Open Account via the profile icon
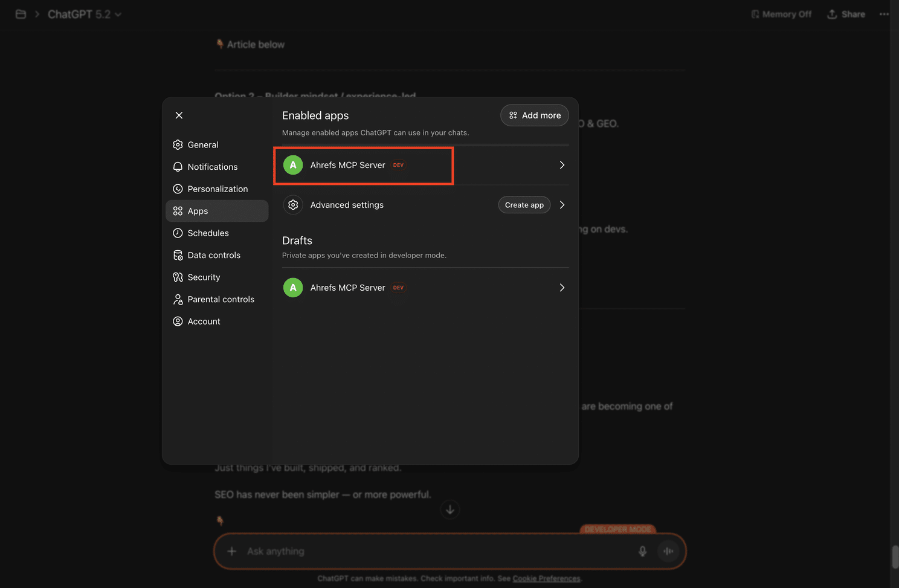This screenshot has width=899, height=588. [x=178, y=321]
